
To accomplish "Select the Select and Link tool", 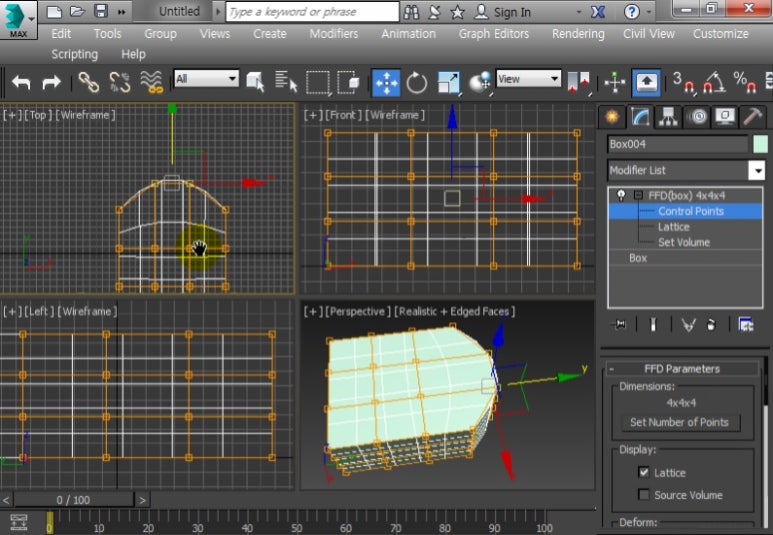I will pyautogui.click(x=89, y=82).
